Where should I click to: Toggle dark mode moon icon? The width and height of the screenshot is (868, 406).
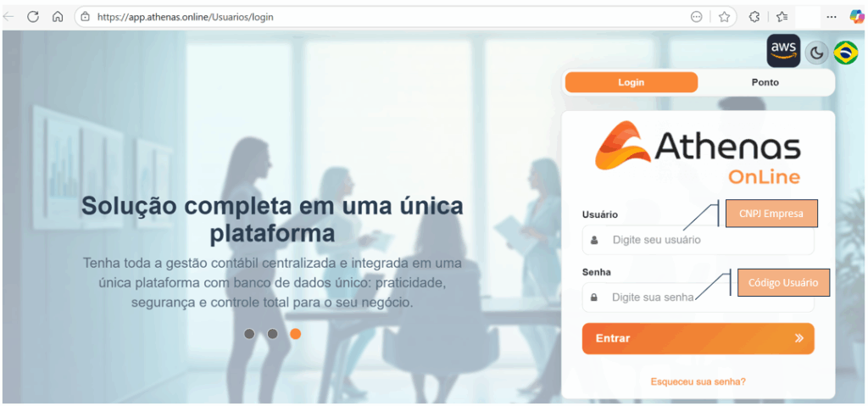click(816, 53)
